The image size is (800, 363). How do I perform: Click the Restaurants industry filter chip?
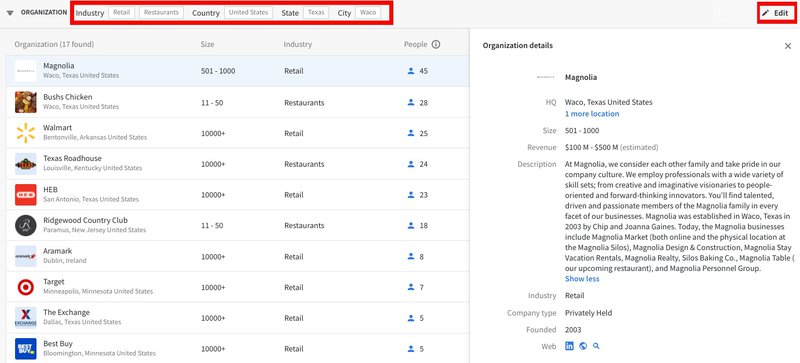coord(161,13)
